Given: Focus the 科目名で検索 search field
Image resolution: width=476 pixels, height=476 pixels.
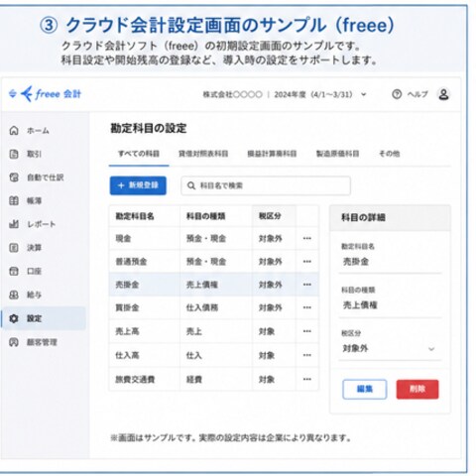Looking at the screenshot, I should [266, 185].
